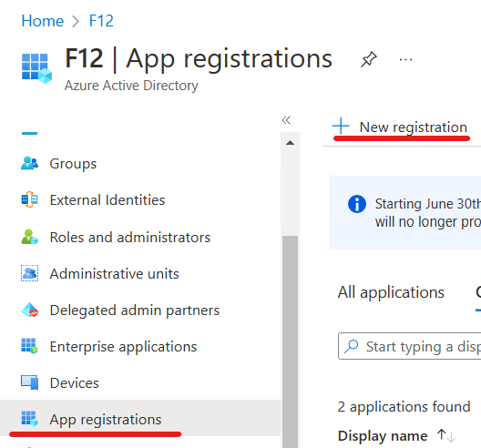Sort by Display name column
Screen dimensions: 481x448
(x=383, y=436)
